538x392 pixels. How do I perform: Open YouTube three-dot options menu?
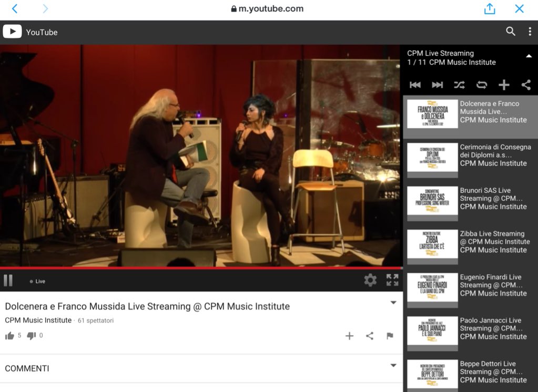[x=530, y=32]
